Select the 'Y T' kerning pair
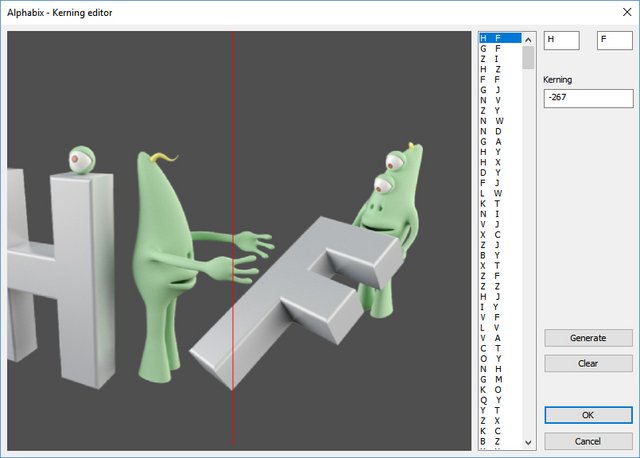Screen dimensions: 640x458 pyautogui.click(x=500, y=410)
